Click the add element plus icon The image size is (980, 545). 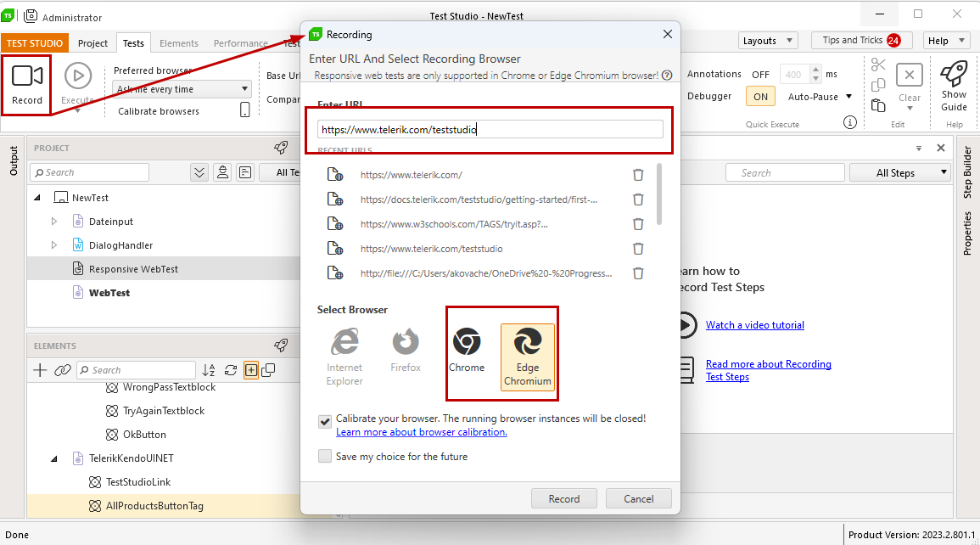(40, 370)
